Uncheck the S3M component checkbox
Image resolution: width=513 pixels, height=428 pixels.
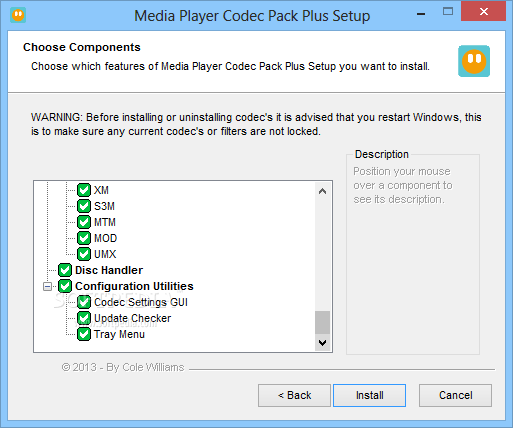pyautogui.click(x=84, y=206)
